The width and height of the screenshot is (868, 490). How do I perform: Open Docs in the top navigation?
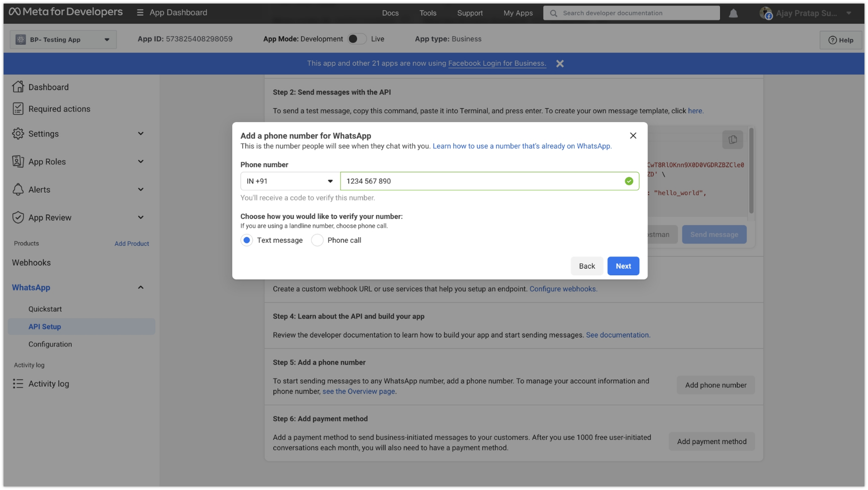tap(390, 13)
